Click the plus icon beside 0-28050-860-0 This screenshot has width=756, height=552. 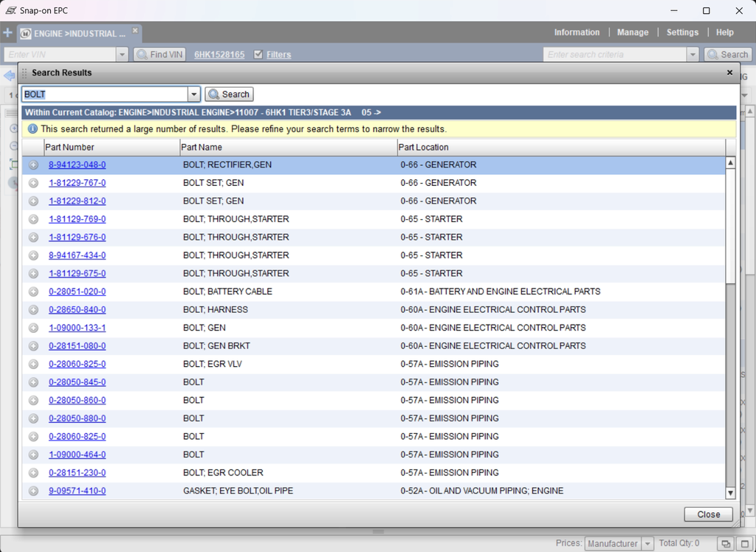point(33,400)
